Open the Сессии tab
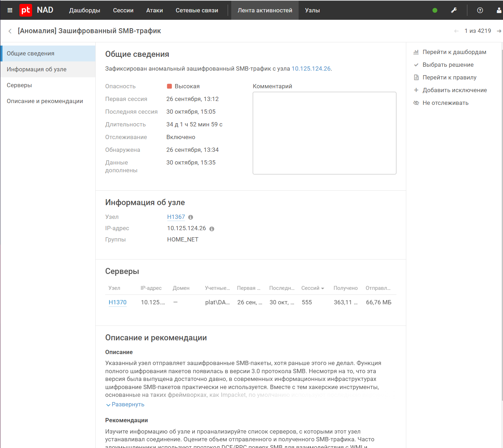Image resolution: width=503 pixels, height=448 pixels. pos(123,10)
